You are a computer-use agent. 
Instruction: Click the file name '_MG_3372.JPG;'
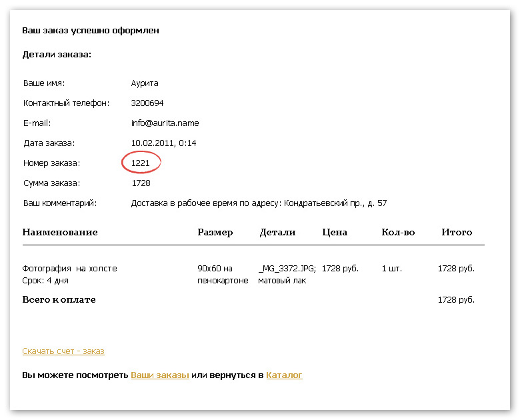click(287, 269)
